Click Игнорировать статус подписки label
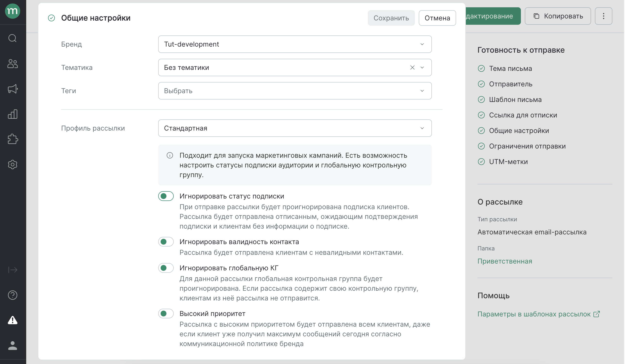Viewport: 625px width, 364px height. click(232, 196)
